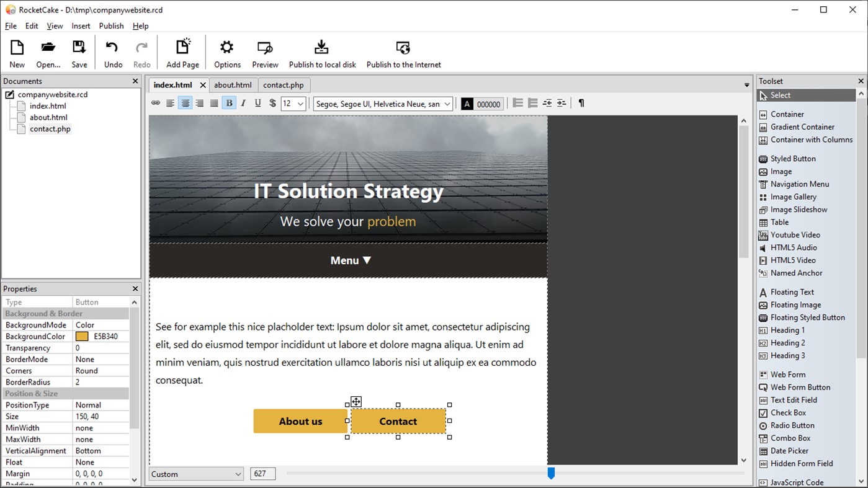
Task: Edit the BackgroundMode Color value
Action: [x=101, y=325]
